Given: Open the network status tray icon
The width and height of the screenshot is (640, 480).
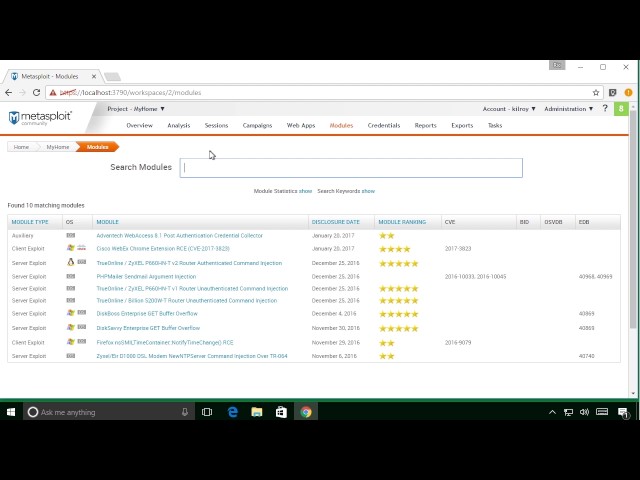Looking at the screenshot, I should click(x=568, y=412).
